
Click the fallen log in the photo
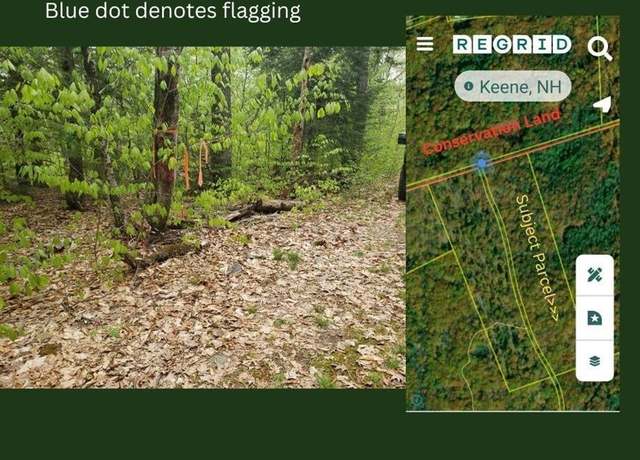[x=262, y=208]
